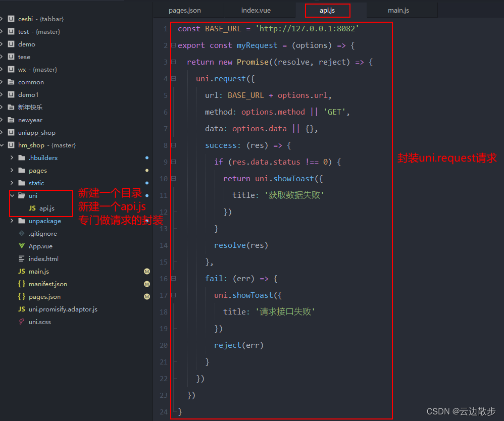
Task: Click line number 1 in gutter
Action: pyautogui.click(x=166, y=29)
